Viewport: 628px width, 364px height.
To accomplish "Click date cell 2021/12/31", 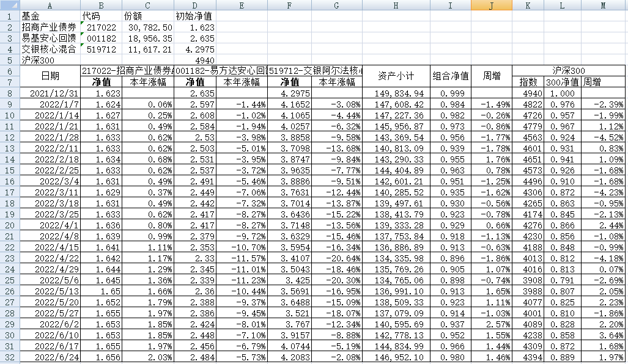I will (x=50, y=93).
